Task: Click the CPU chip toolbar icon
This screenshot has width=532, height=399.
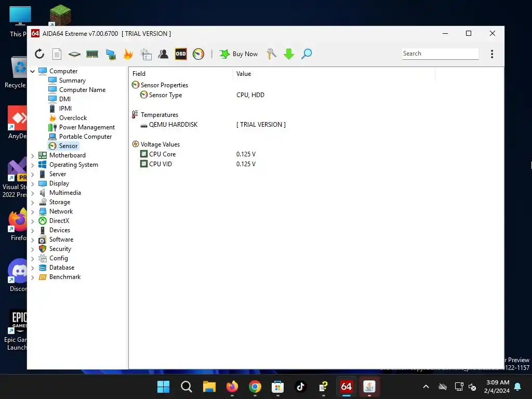Action: [74, 54]
